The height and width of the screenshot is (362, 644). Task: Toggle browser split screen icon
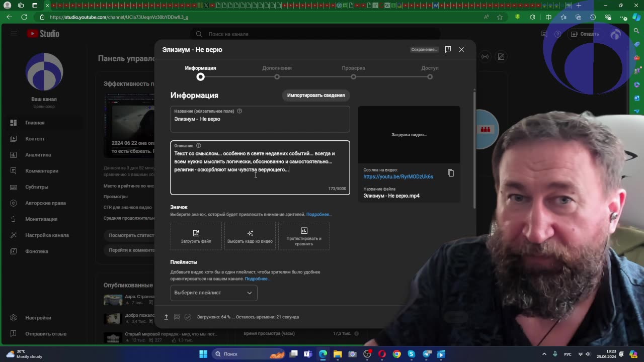click(x=548, y=17)
